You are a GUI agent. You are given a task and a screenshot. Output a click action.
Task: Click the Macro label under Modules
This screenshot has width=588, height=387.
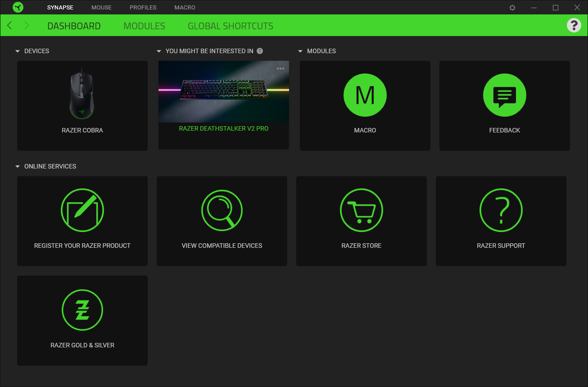pos(365,130)
